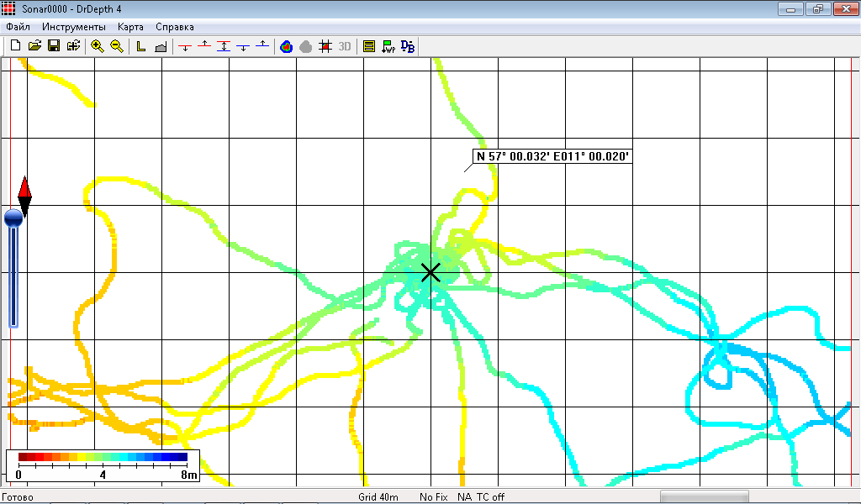
Task: Click the black X marker on the map
Action: [430, 272]
